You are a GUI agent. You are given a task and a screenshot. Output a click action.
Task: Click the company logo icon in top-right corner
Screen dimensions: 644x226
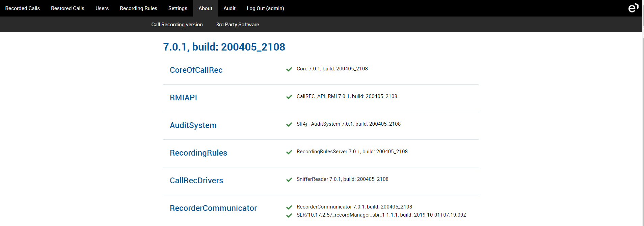click(633, 8)
